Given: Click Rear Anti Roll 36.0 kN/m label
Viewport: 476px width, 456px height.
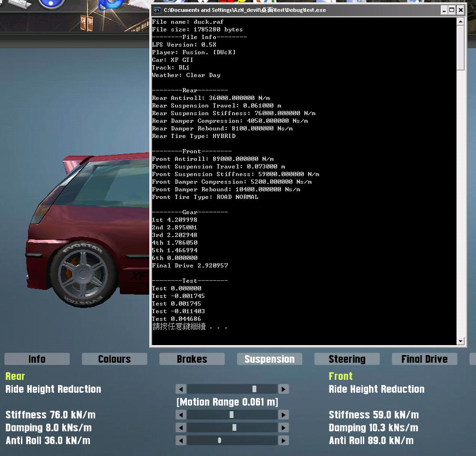Looking at the screenshot, I should point(48,440).
